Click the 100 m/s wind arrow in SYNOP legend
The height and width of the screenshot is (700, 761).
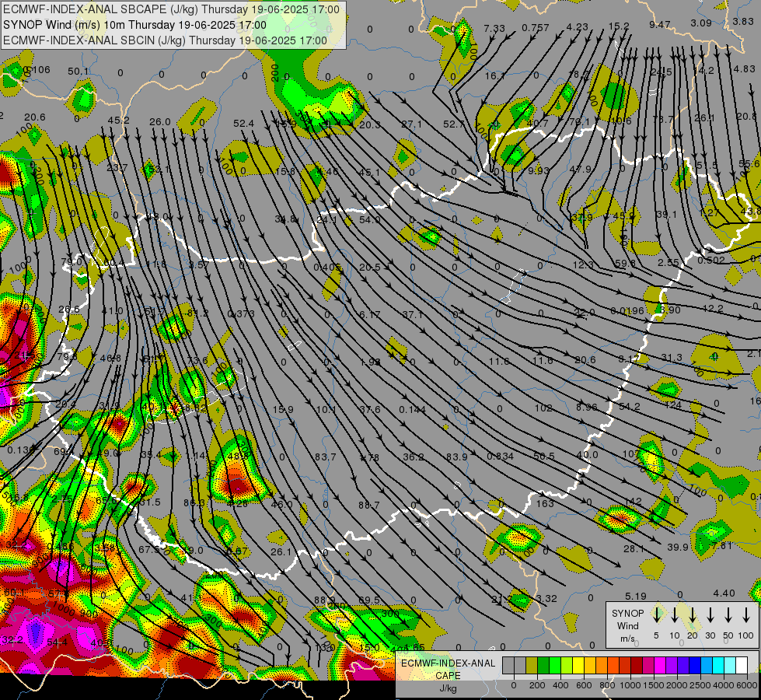point(746,615)
